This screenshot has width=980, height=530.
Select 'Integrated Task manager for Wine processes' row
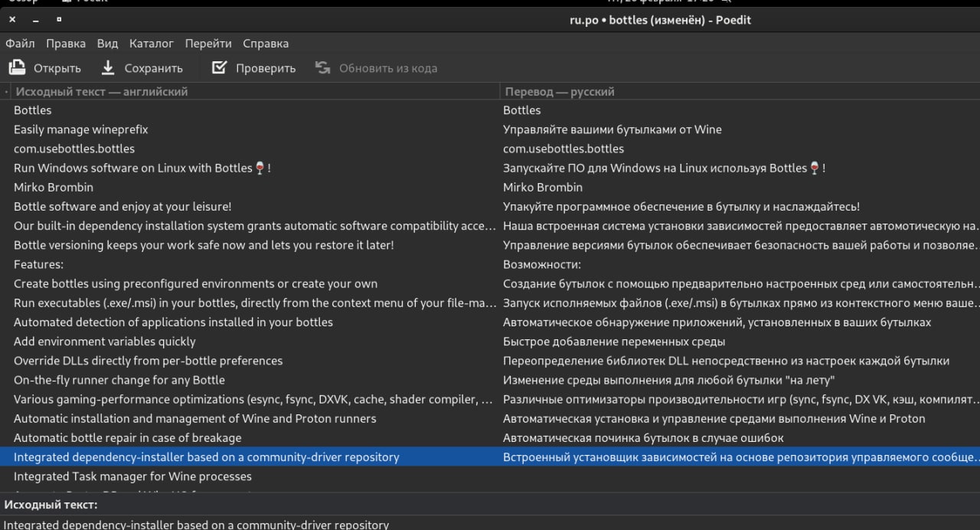click(x=490, y=476)
